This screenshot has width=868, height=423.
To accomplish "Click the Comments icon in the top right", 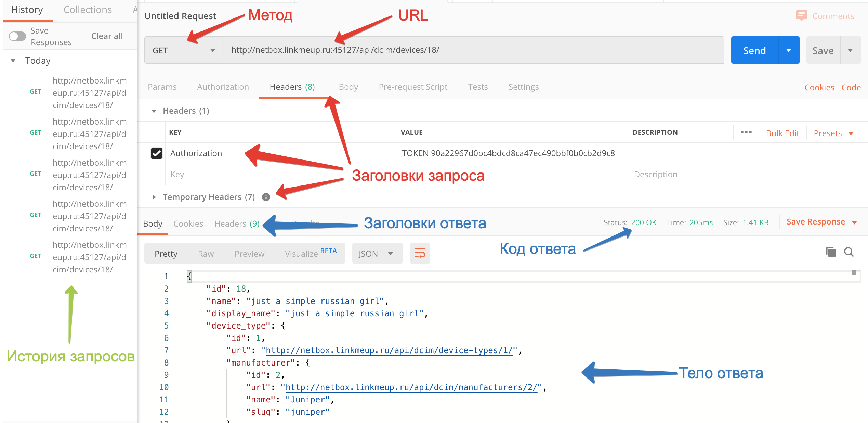I will tap(802, 16).
